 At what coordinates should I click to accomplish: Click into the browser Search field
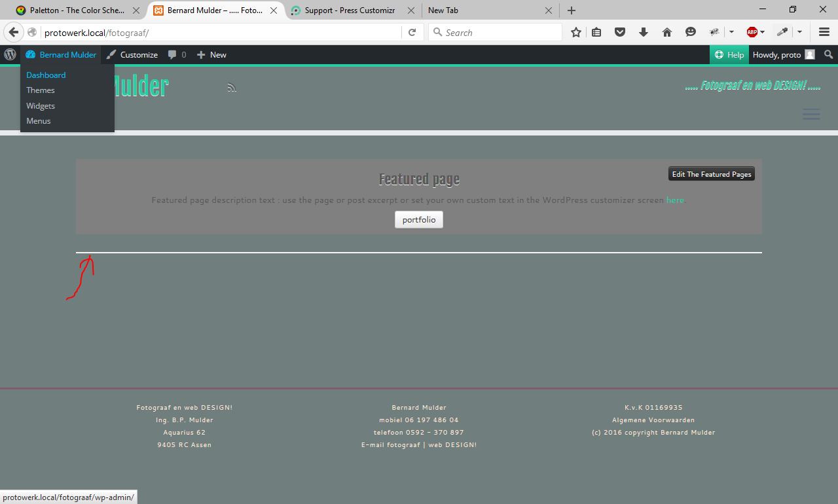pos(501,32)
